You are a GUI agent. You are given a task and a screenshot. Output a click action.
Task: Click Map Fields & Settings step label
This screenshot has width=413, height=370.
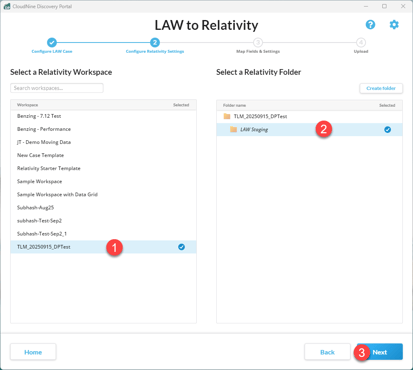tap(258, 51)
